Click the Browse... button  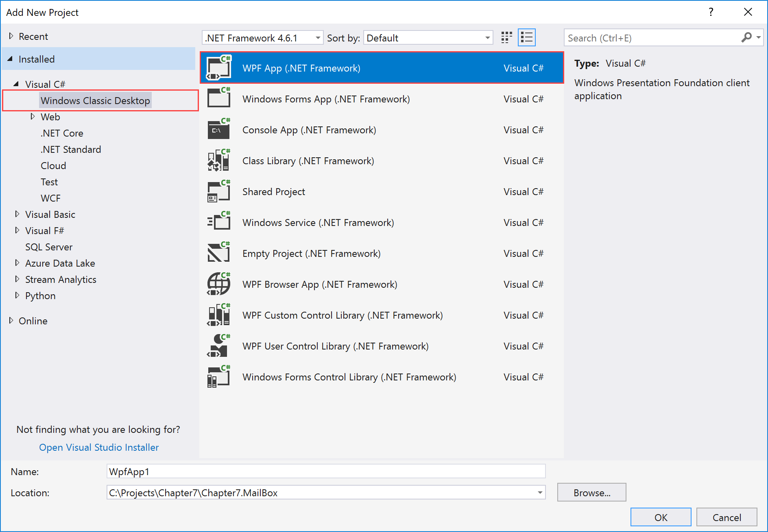(591, 493)
